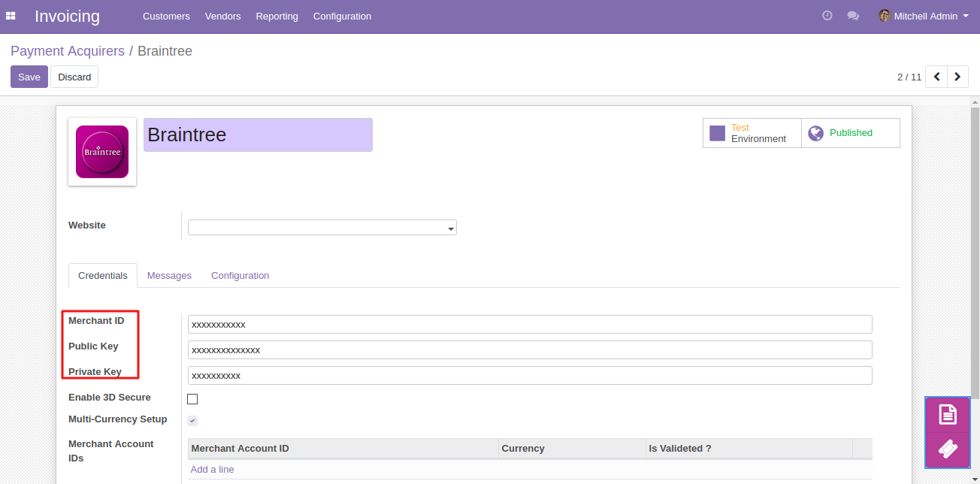Open the Customers menu
The height and width of the screenshot is (484, 980).
166,16
